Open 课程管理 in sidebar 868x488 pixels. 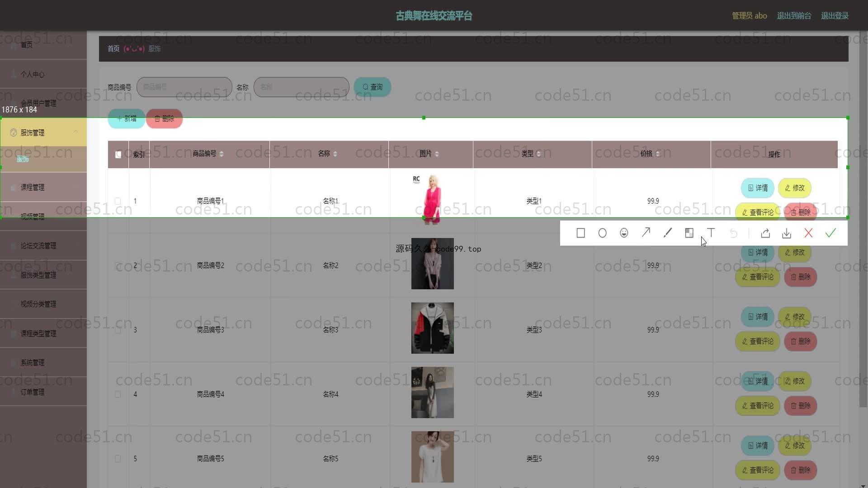[x=33, y=187]
